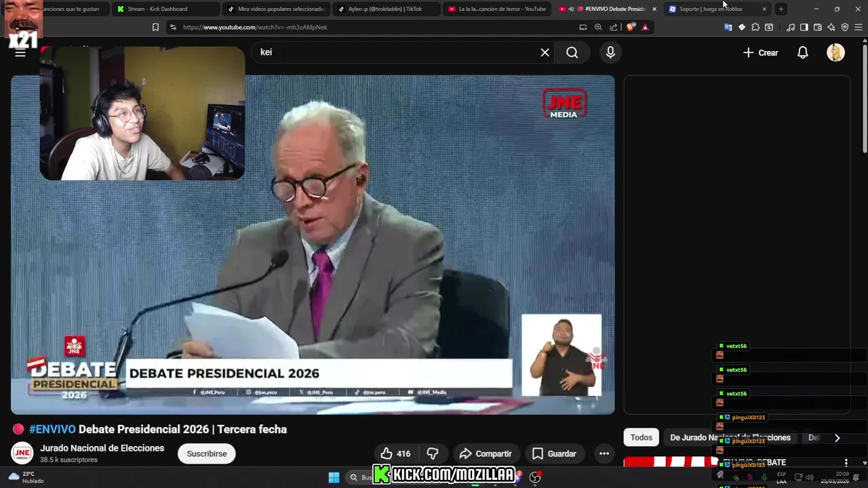Click the #ENVIVO hashtag in title
The image size is (868, 488).
click(x=52, y=429)
